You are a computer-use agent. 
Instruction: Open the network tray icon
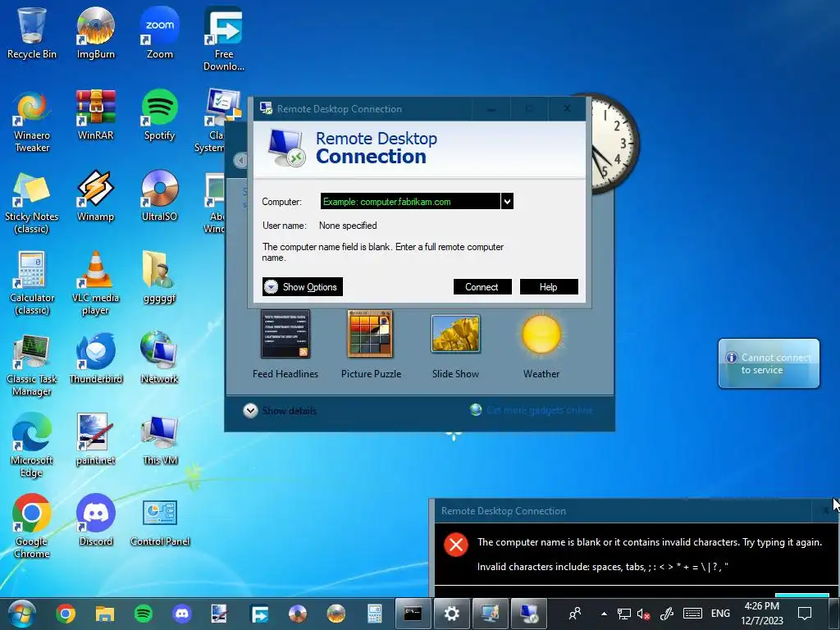(624, 614)
